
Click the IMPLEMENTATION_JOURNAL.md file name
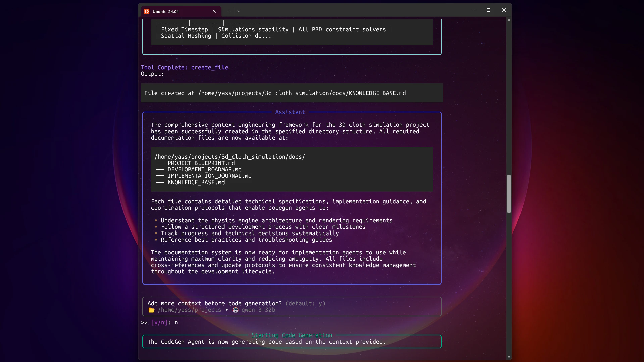[209, 176]
